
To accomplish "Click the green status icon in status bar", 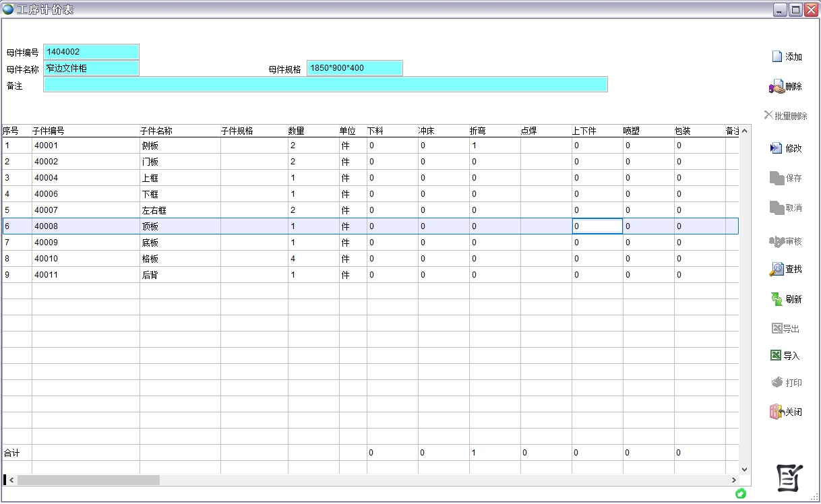I will (x=741, y=494).
